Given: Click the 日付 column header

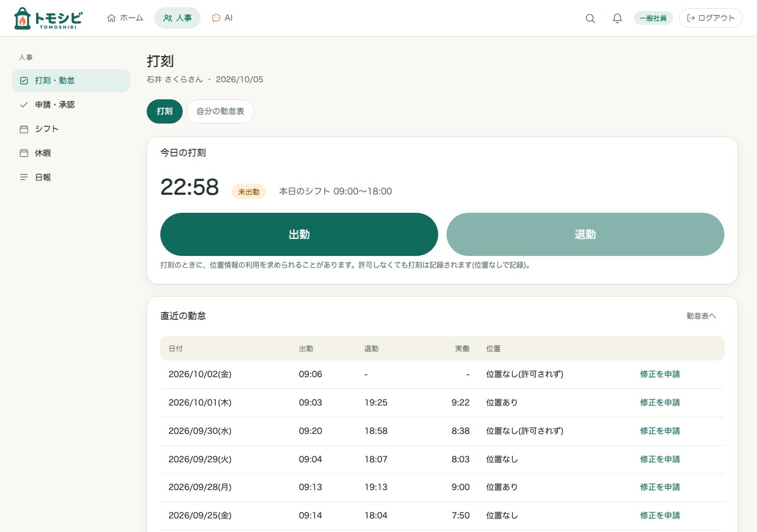Looking at the screenshot, I should (x=176, y=349).
